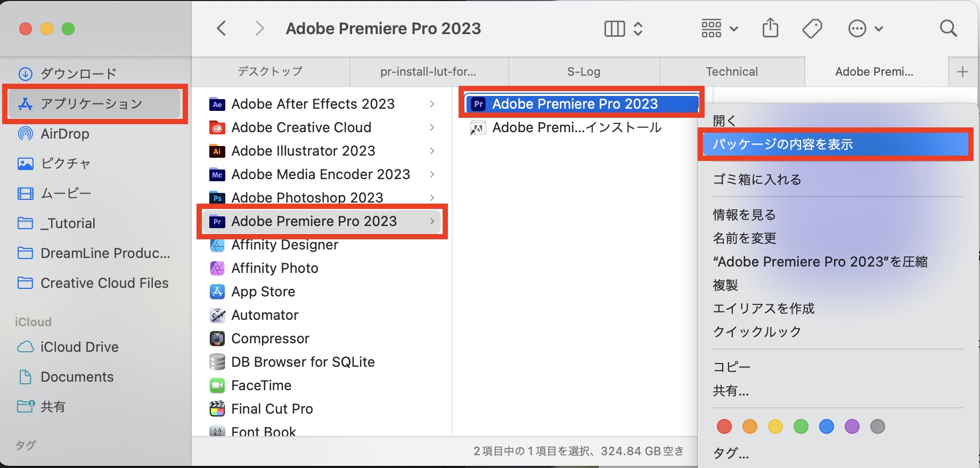This screenshot has width=980, height=468.
Task: Click the forward navigation arrow
Action: click(x=259, y=28)
